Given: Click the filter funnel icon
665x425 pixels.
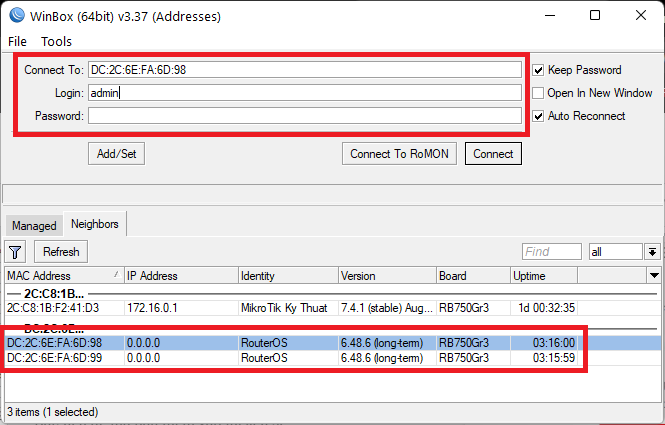Looking at the screenshot, I should click(16, 252).
